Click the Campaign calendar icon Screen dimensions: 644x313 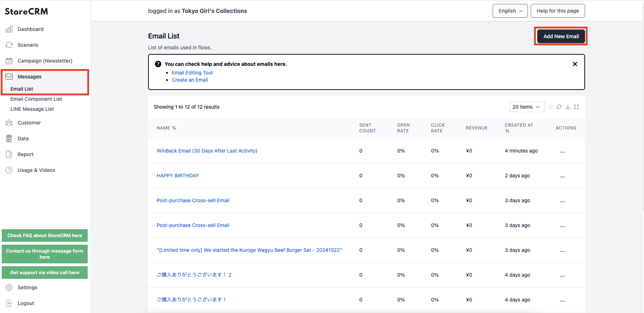(x=9, y=61)
